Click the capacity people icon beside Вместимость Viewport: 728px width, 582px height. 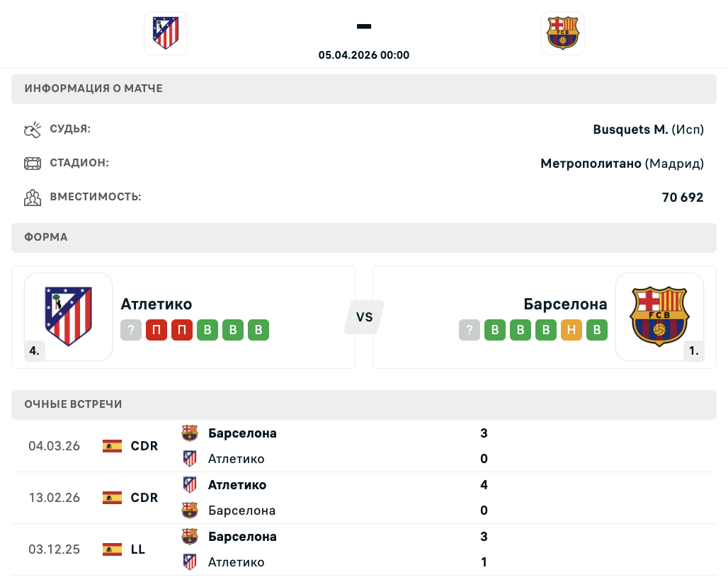[33, 198]
